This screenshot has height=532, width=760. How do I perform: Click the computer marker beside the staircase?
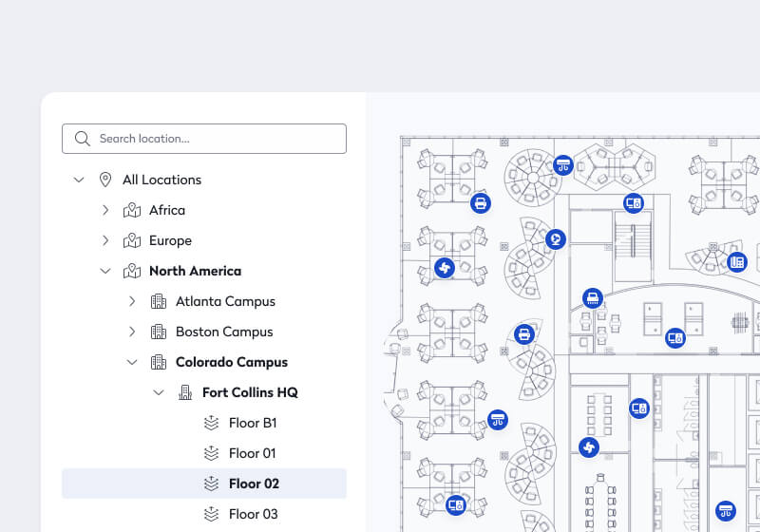[634, 202]
